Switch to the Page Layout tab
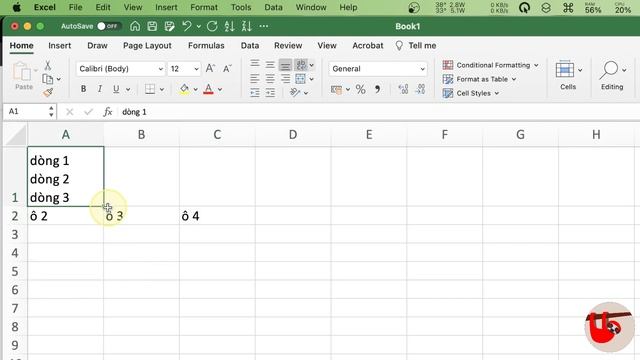The width and height of the screenshot is (640, 360). pos(147,46)
